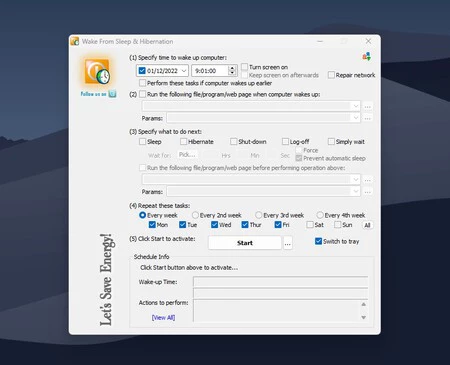Click the browse button beside second Params
Screen dimensions: 450x365
(368, 192)
